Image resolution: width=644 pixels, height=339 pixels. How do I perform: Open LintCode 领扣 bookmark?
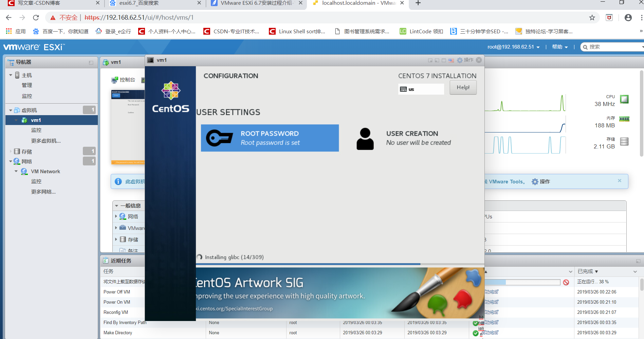(421, 32)
